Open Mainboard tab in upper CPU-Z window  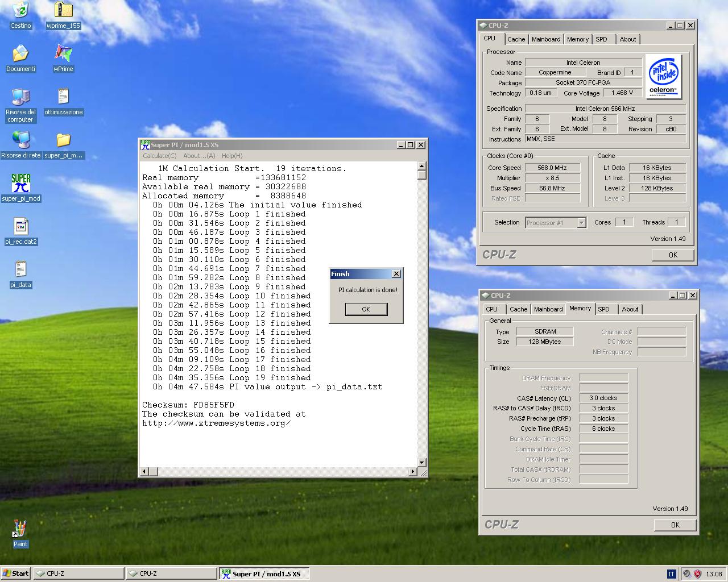(x=546, y=39)
